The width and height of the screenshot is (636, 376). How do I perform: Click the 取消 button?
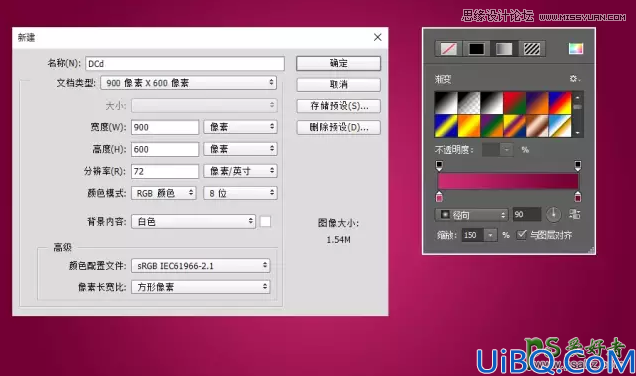(339, 84)
